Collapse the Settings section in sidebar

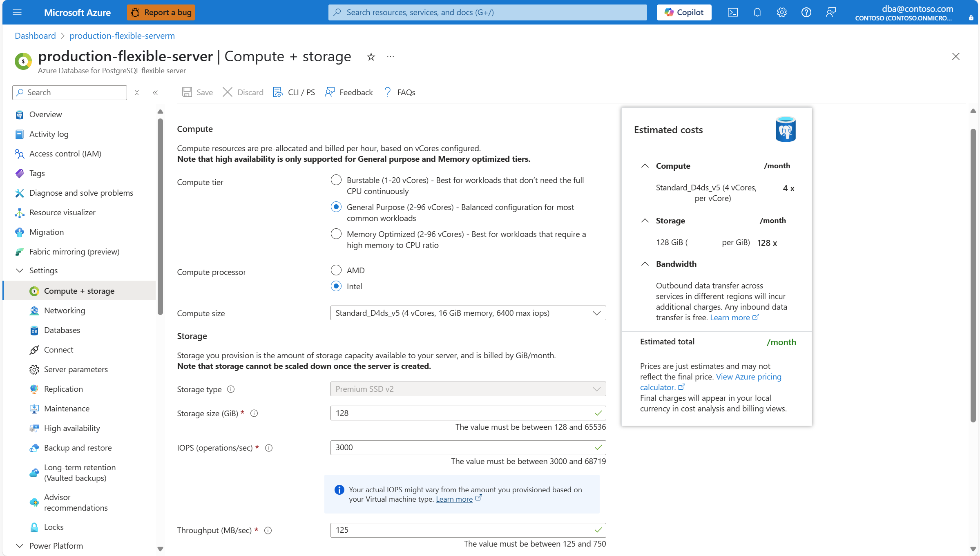click(20, 270)
